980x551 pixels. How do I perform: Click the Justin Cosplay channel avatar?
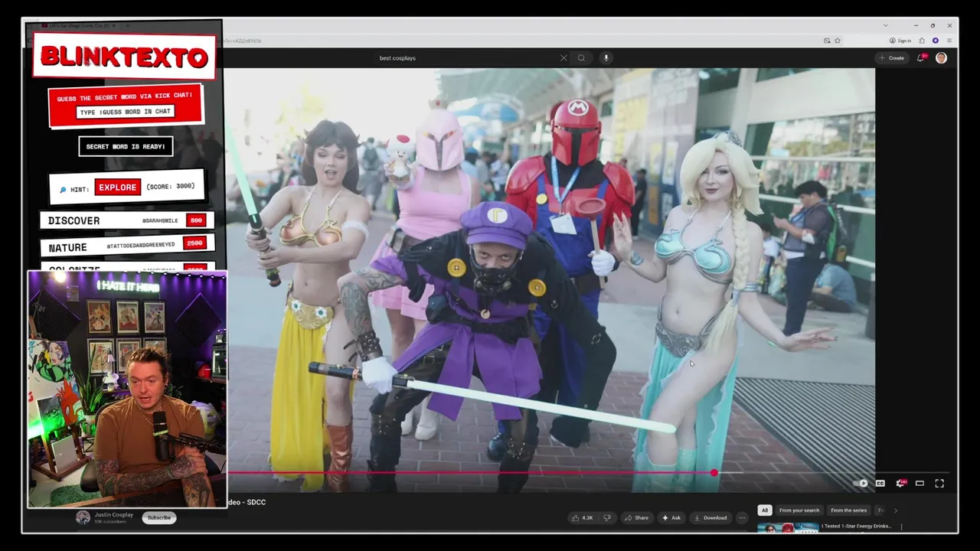coord(83,517)
